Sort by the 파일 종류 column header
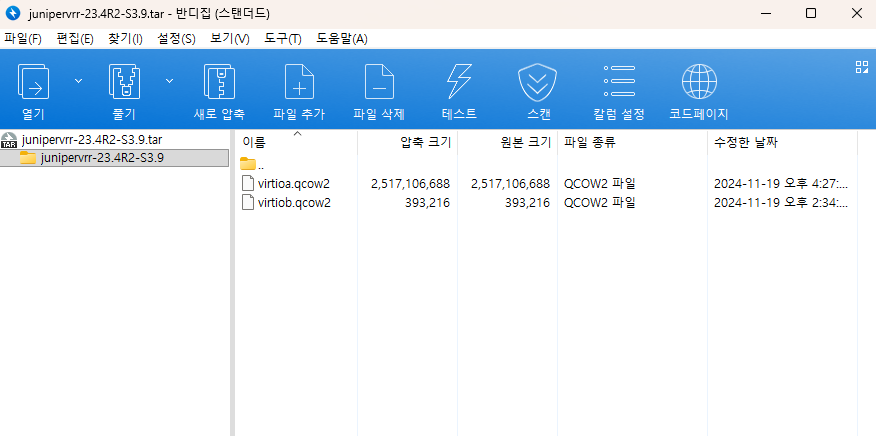876x436 pixels. tap(632, 143)
